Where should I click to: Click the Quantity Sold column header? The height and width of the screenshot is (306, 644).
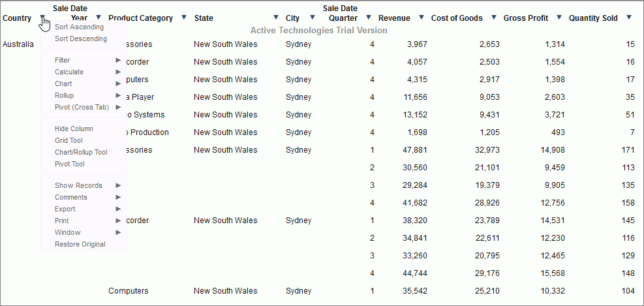pyautogui.click(x=593, y=18)
